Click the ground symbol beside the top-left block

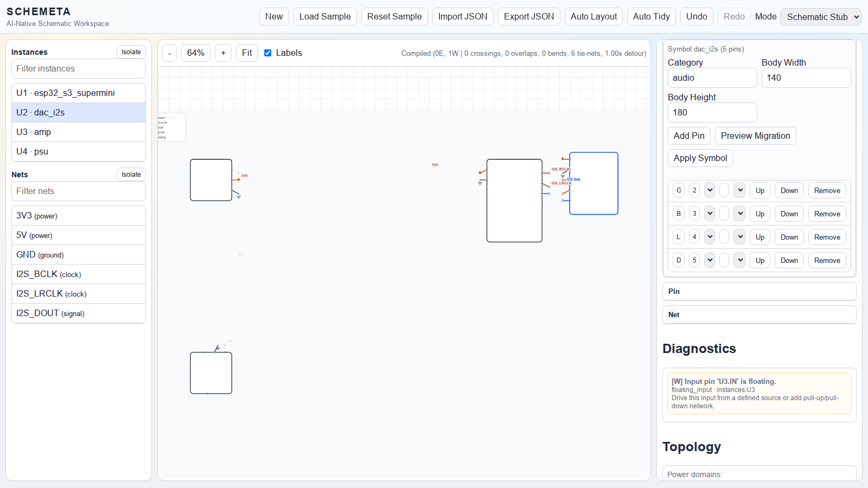[x=238, y=196]
